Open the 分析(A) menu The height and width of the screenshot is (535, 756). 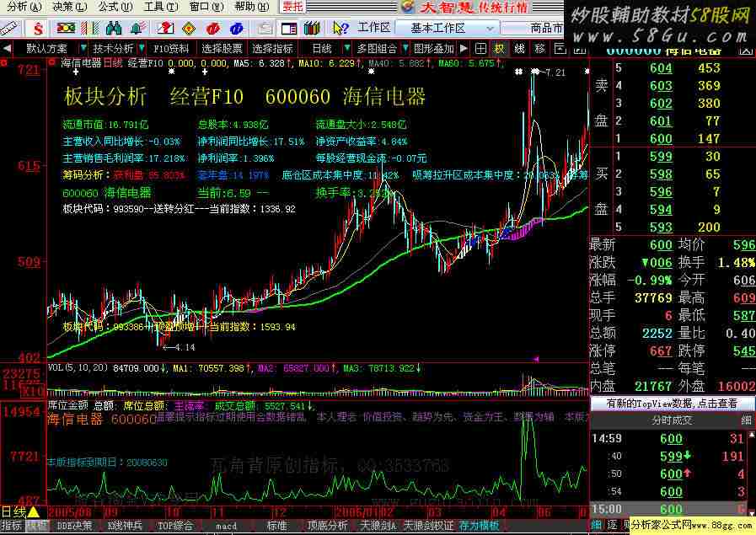point(23,7)
